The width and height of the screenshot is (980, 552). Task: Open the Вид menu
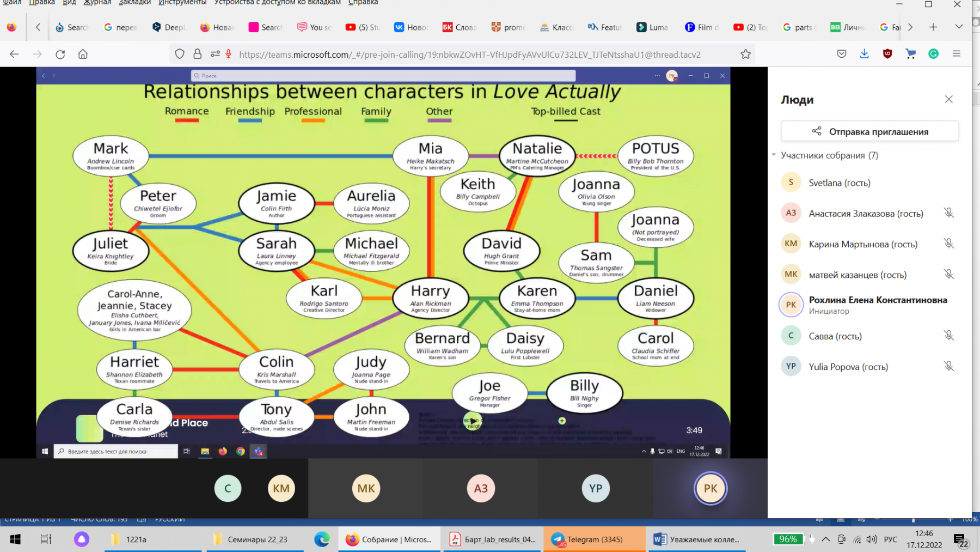coord(69,3)
